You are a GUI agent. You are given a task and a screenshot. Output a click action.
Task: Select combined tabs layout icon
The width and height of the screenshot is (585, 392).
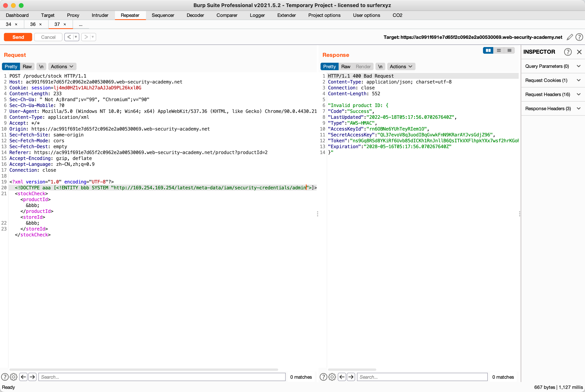coord(509,51)
